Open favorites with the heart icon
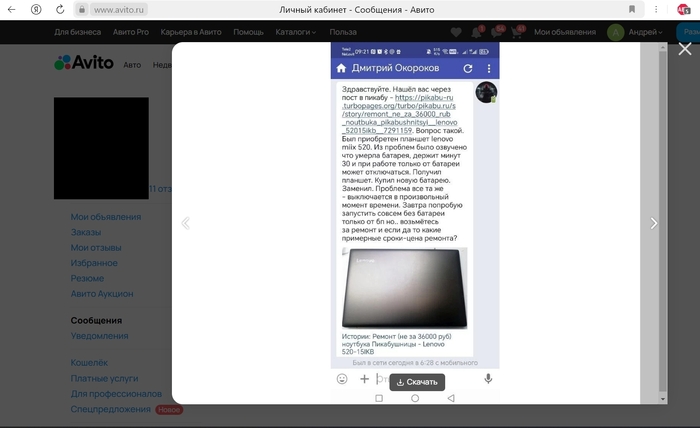Viewport: 700px width, 428px height. click(456, 32)
